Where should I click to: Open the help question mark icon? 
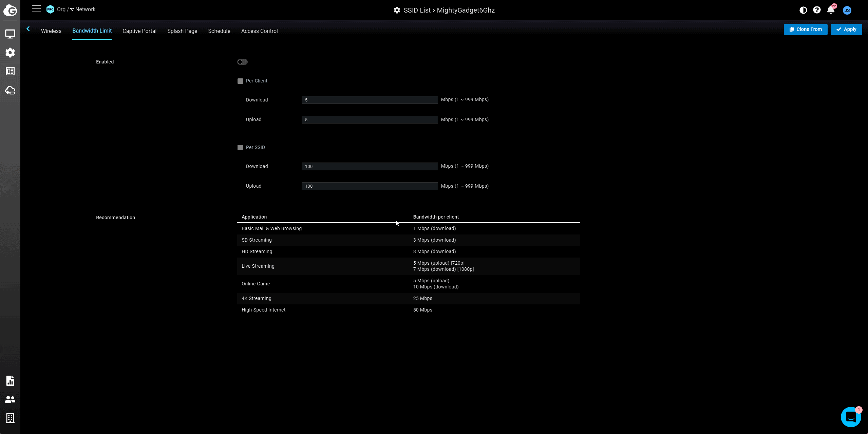[x=817, y=10]
